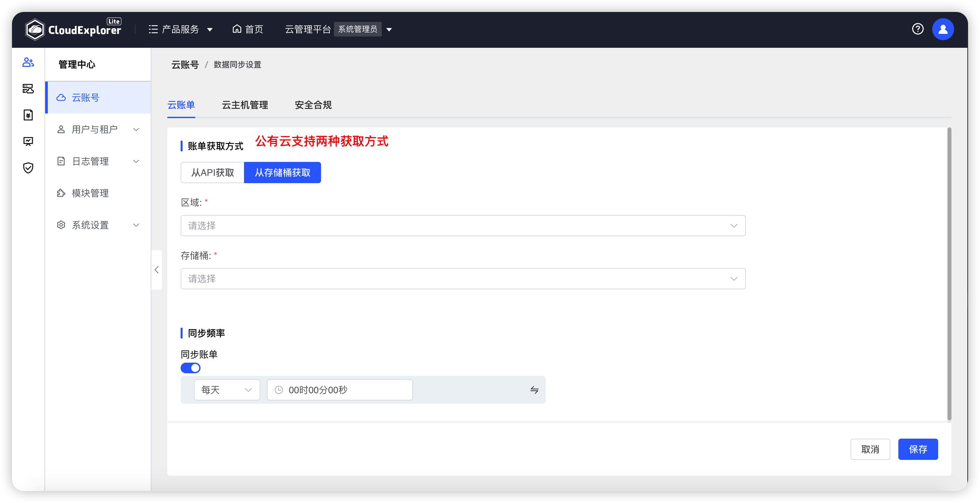Viewport: 980px width, 503px height.
Task: Expand the 系统设置 menu
Action: coord(98,225)
